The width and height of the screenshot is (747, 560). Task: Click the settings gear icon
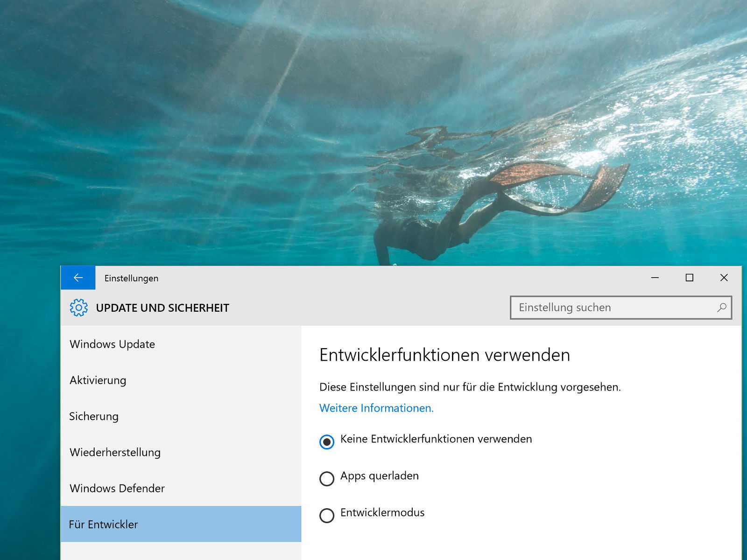[78, 308]
